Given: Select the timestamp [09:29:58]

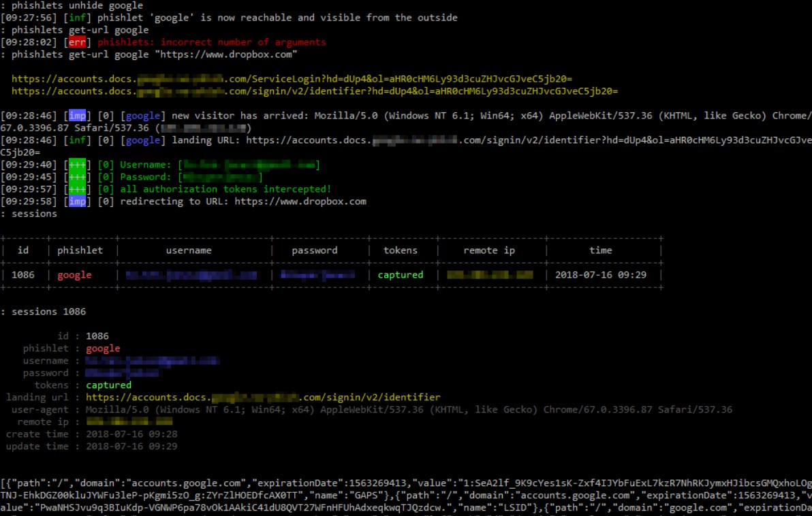Looking at the screenshot, I should pyautogui.click(x=29, y=202).
